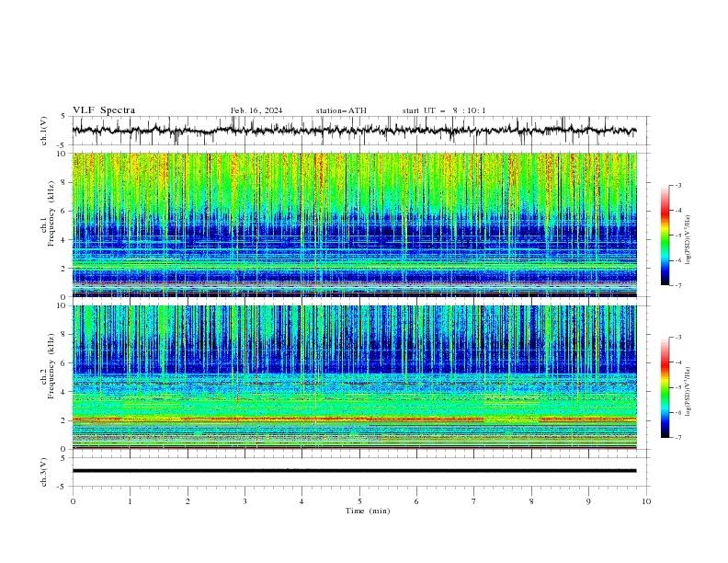Click time axis tick label "6"
Viewport: 728px width, 563px height.
416,501
